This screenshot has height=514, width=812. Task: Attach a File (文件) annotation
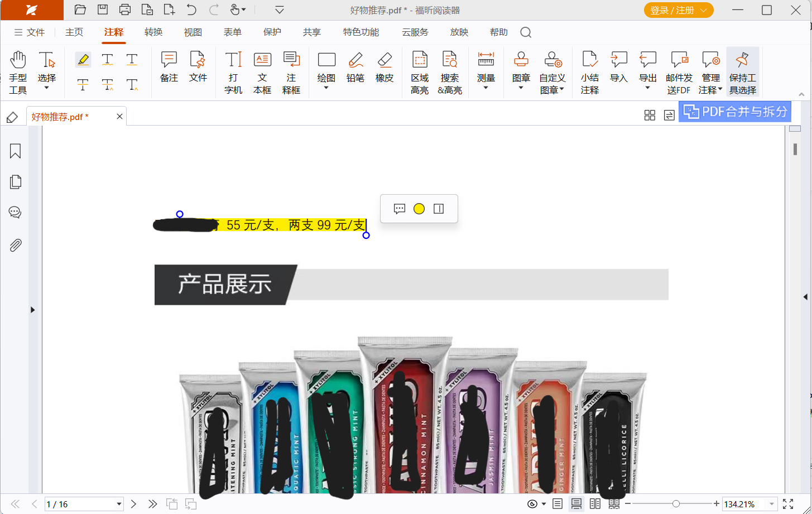[198, 67]
